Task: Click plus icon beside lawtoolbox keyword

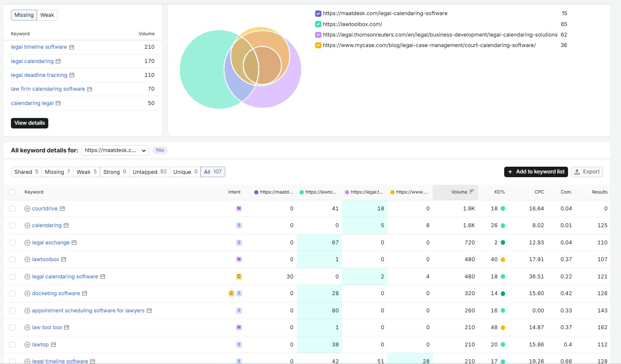Action: click(27, 259)
